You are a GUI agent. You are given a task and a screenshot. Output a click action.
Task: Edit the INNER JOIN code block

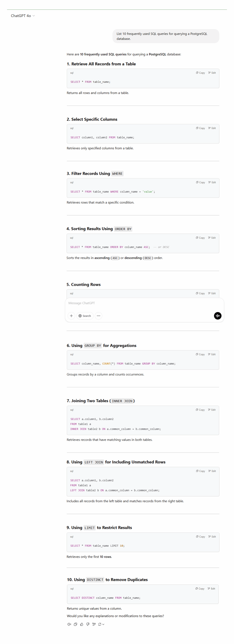[x=212, y=409]
